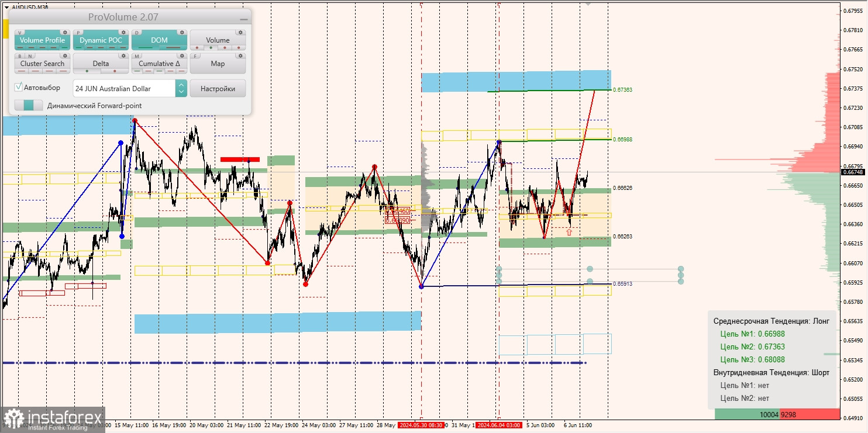Click the B hotkey tag on Cluster Search
The image size is (868, 433).
21,56
